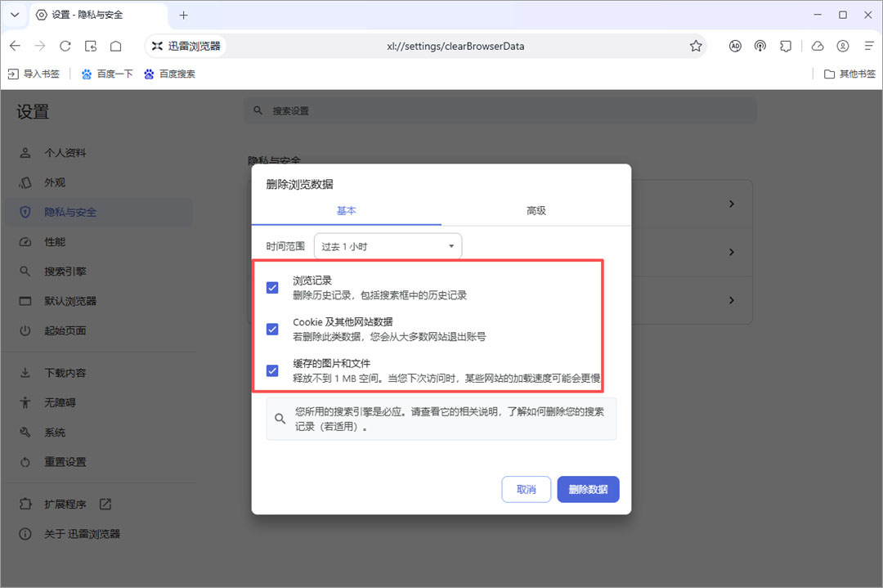Click the extensions puzzle icon in toolbar

click(x=786, y=46)
